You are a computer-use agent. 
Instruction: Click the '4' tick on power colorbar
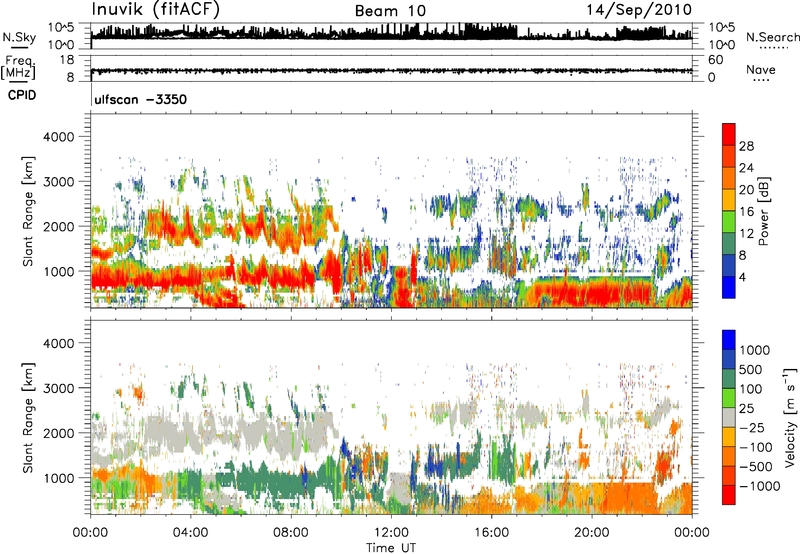743,277
